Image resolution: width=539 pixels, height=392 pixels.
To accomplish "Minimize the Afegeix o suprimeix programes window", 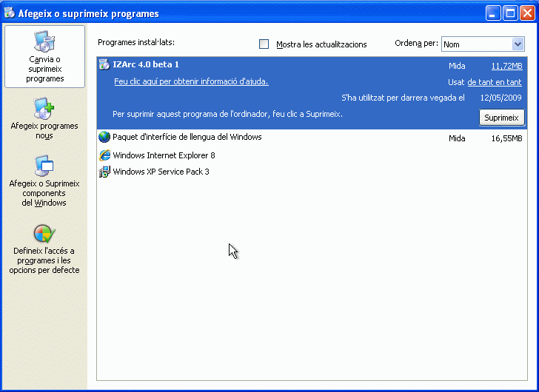I will (x=492, y=13).
